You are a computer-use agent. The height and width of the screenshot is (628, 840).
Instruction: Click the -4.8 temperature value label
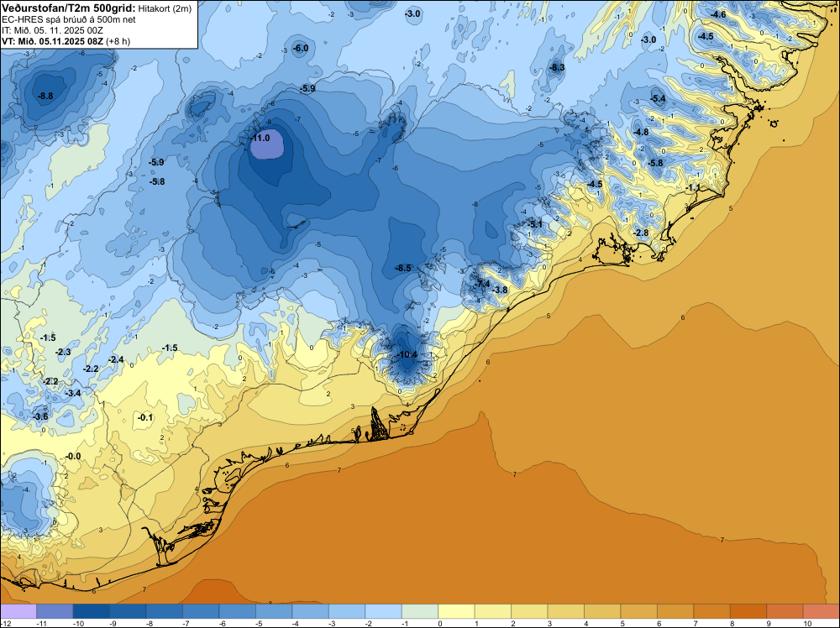(641, 133)
